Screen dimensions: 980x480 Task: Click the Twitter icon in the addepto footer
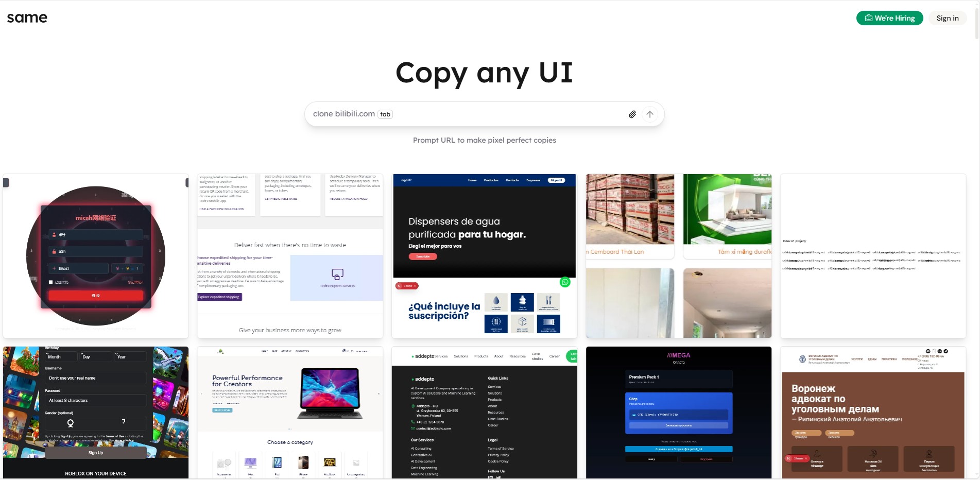click(498, 478)
